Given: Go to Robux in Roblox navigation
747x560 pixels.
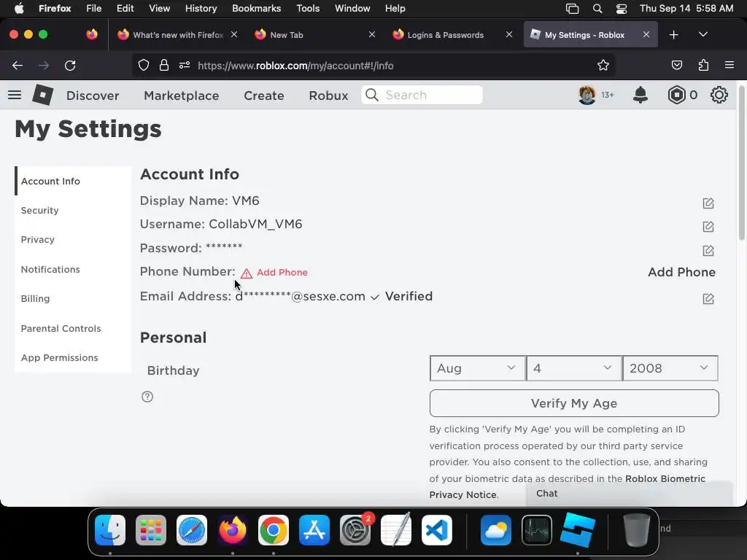Looking at the screenshot, I should (x=328, y=96).
